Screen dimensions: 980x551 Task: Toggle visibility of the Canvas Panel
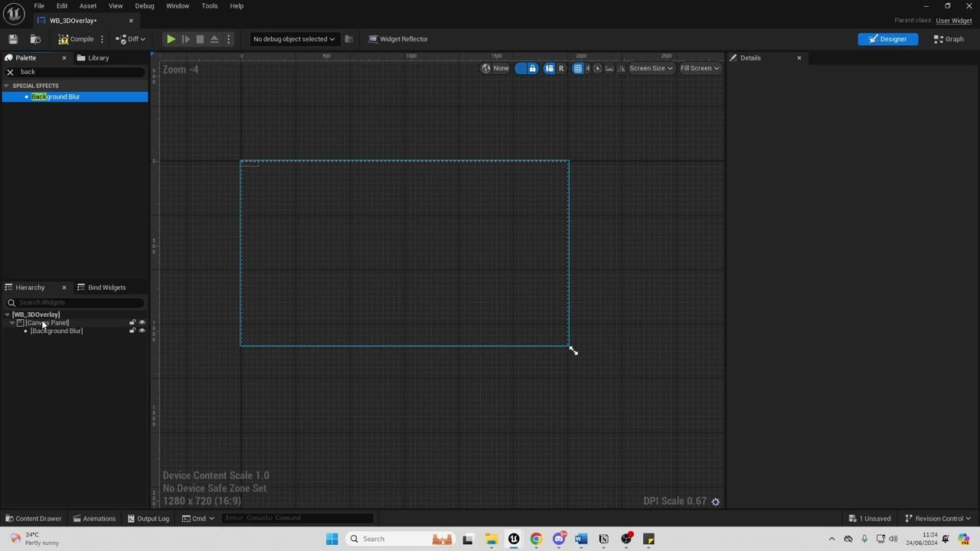(x=142, y=323)
